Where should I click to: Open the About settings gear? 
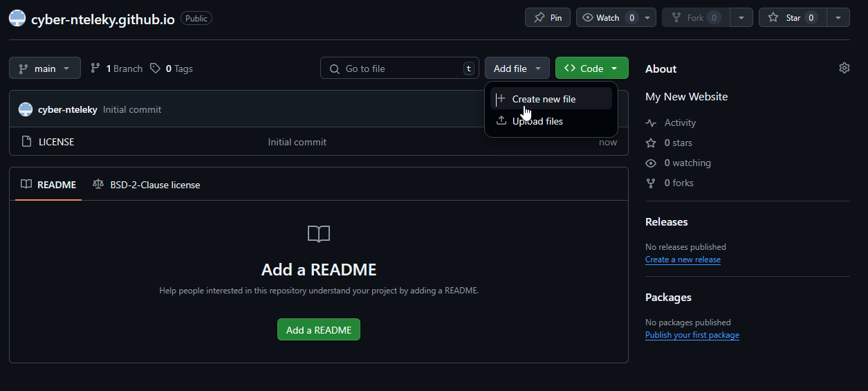[x=844, y=68]
